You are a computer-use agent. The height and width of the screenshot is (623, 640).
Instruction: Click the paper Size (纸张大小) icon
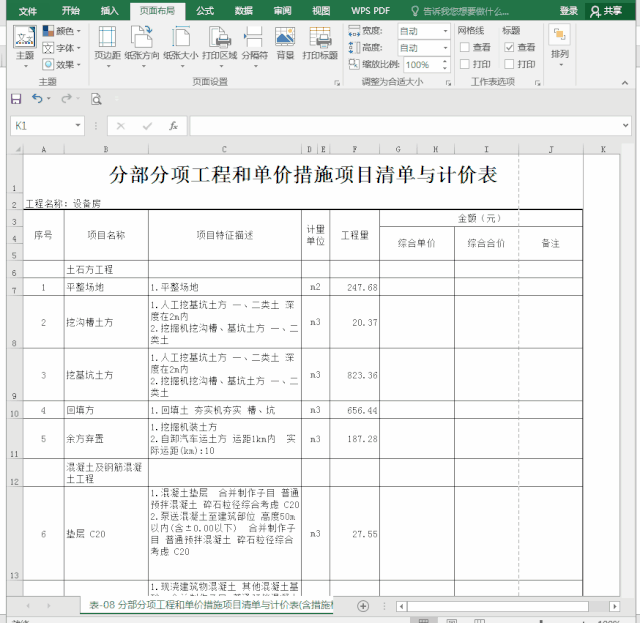click(x=181, y=37)
